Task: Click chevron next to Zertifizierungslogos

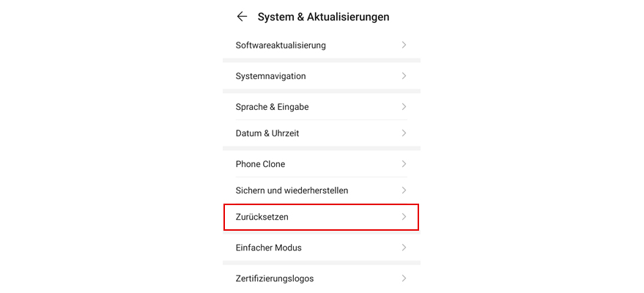Action: tap(404, 278)
